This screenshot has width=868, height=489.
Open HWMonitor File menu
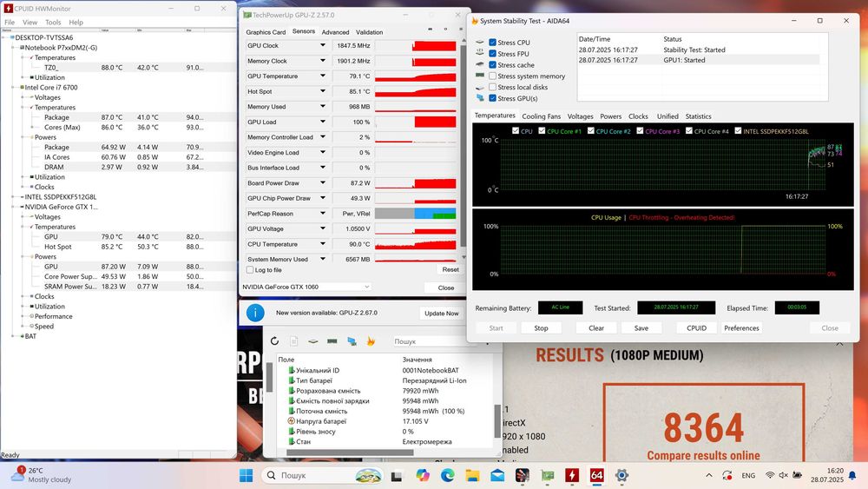[x=10, y=23]
